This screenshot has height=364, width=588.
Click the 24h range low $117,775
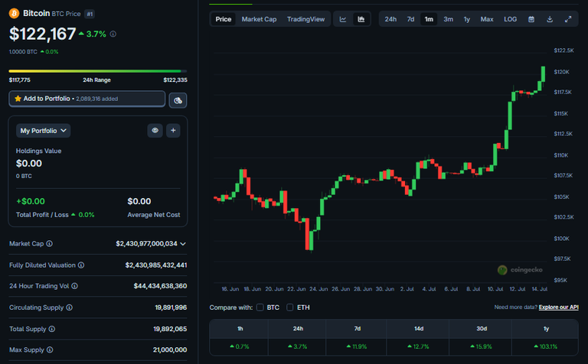[x=19, y=80]
